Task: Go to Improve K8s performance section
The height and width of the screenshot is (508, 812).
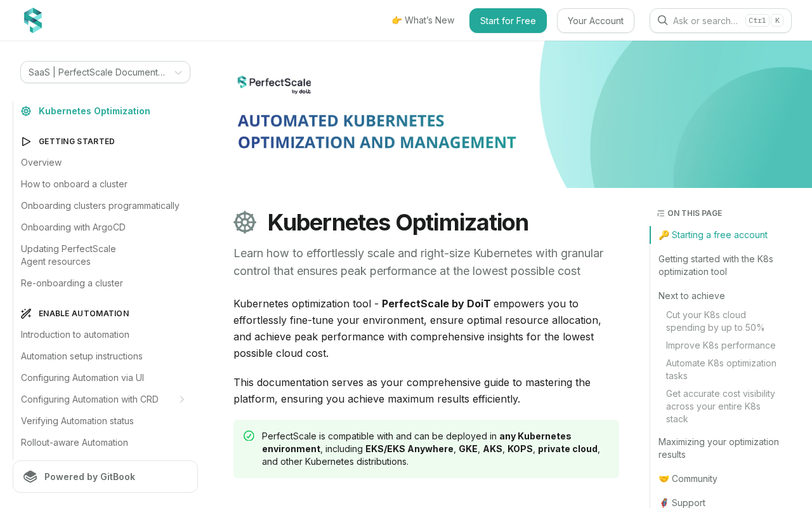Action: pos(721,345)
